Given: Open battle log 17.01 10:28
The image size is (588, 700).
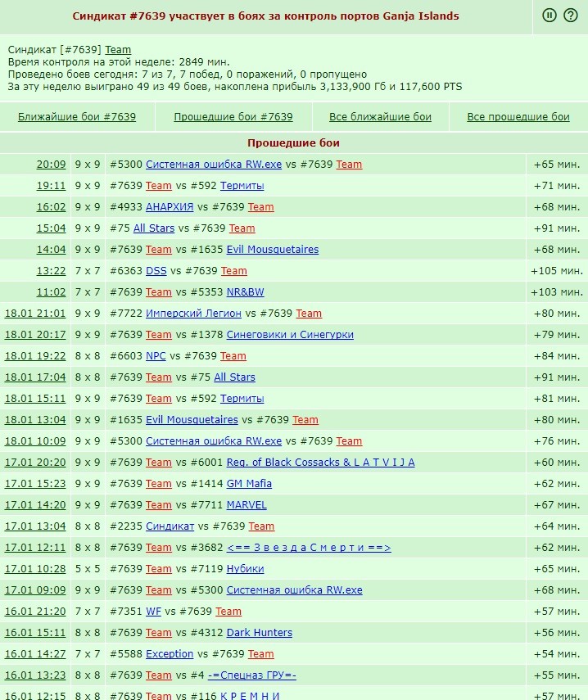Looking at the screenshot, I should 35,569.
